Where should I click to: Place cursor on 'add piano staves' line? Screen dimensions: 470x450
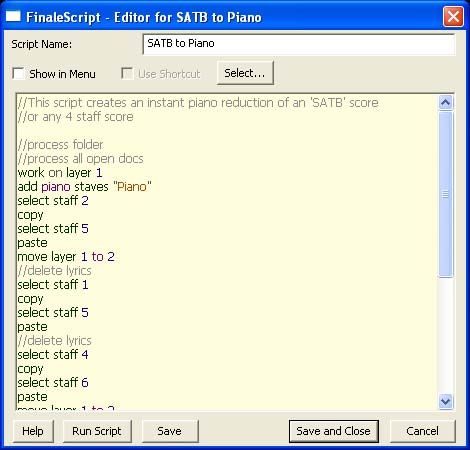point(84,187)
